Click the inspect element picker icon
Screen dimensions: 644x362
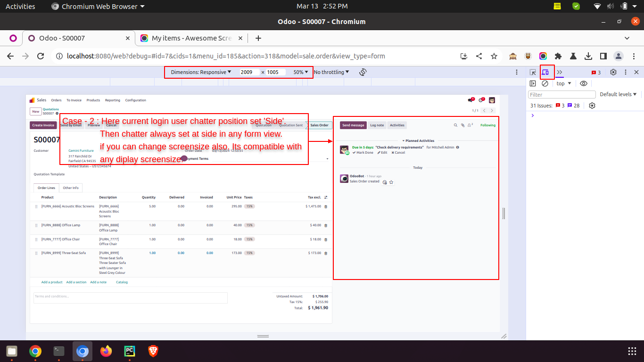pyautogui.click(x=533, y=72)
